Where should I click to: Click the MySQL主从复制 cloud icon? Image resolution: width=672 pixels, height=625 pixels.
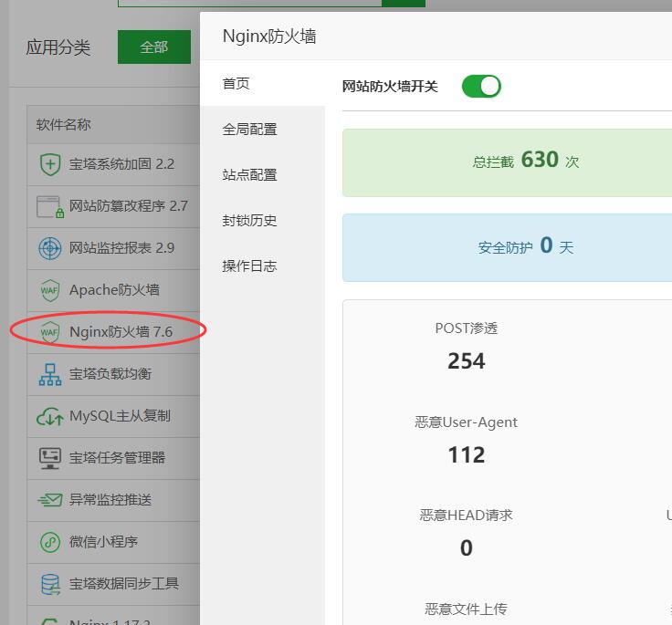pos(49,416)
